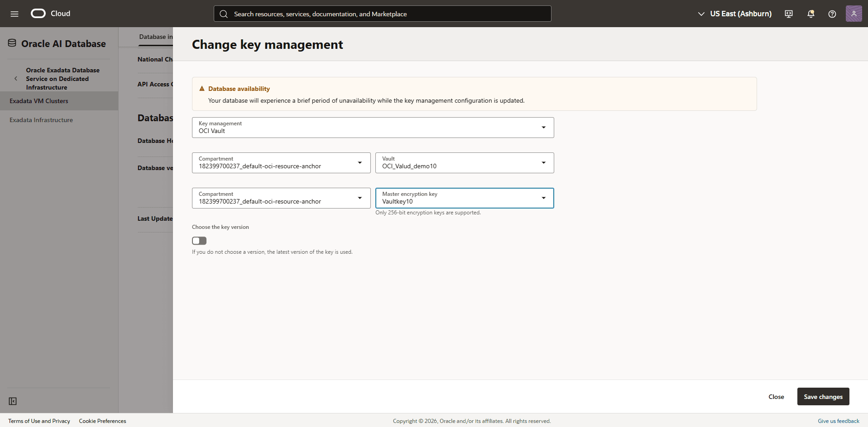Click Save changes button
The image size is (868, 427).
click(x=823, y=397)
